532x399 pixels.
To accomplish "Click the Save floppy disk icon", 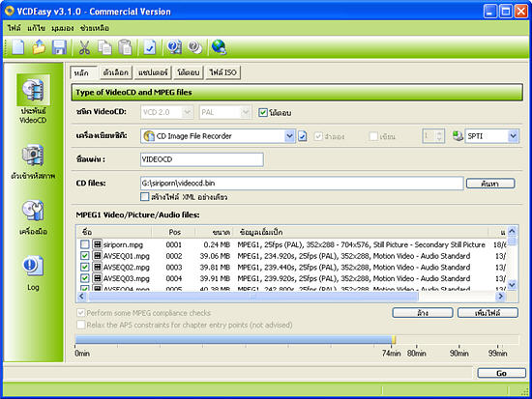I will point(59,46).
